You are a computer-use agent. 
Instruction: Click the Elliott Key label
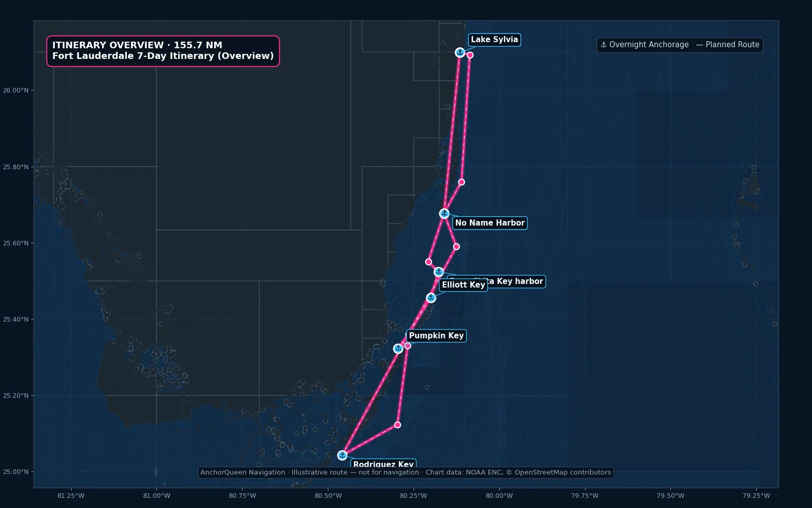(463, 284)
